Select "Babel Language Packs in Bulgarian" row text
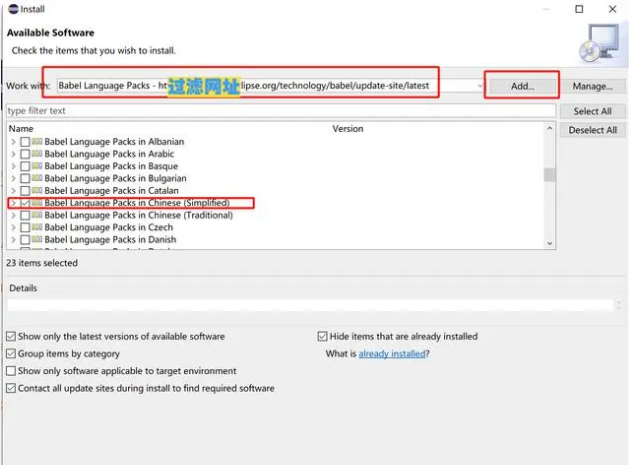This screenshot has width=629, height=465. point(116,178)
